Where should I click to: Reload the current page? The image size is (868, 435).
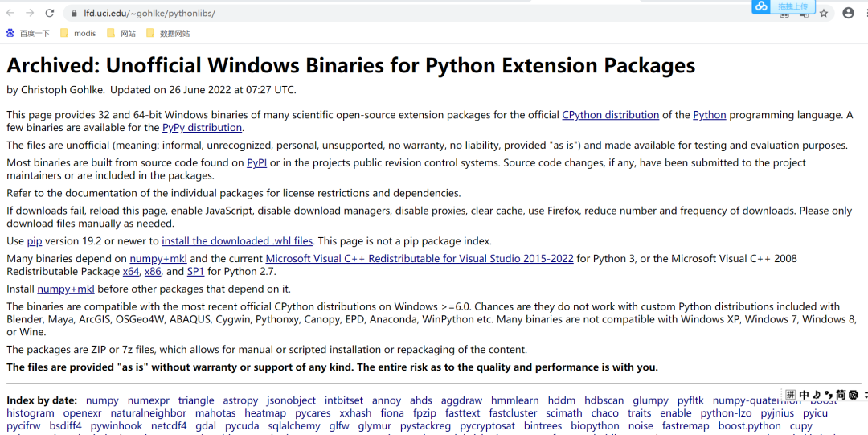click(50, 13)
